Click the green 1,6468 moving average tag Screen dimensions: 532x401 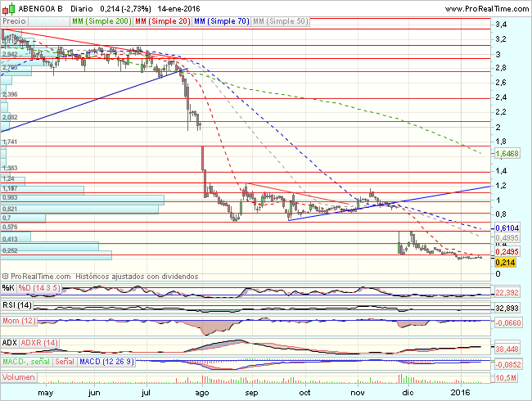tap(507, 154)
